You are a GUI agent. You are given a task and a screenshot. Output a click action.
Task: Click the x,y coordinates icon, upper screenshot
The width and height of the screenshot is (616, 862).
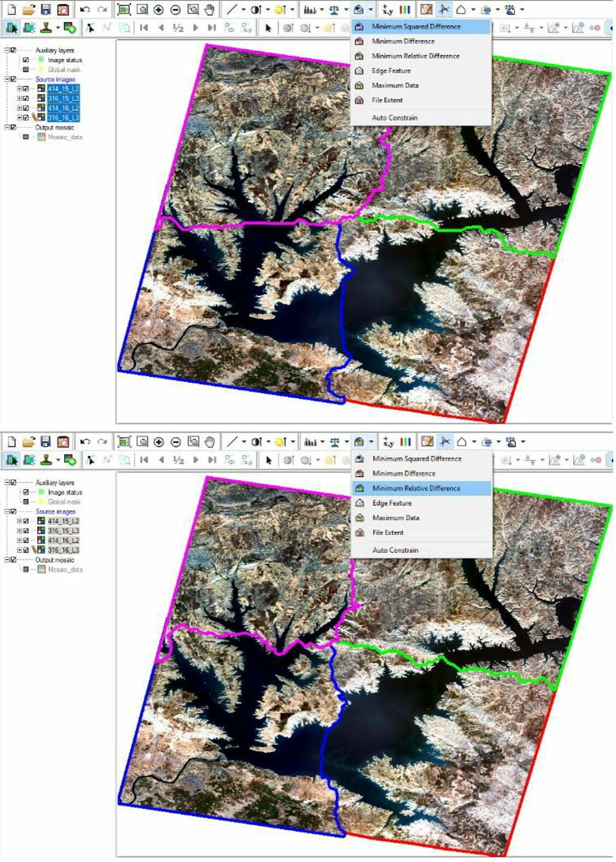(x=388, y=10)
